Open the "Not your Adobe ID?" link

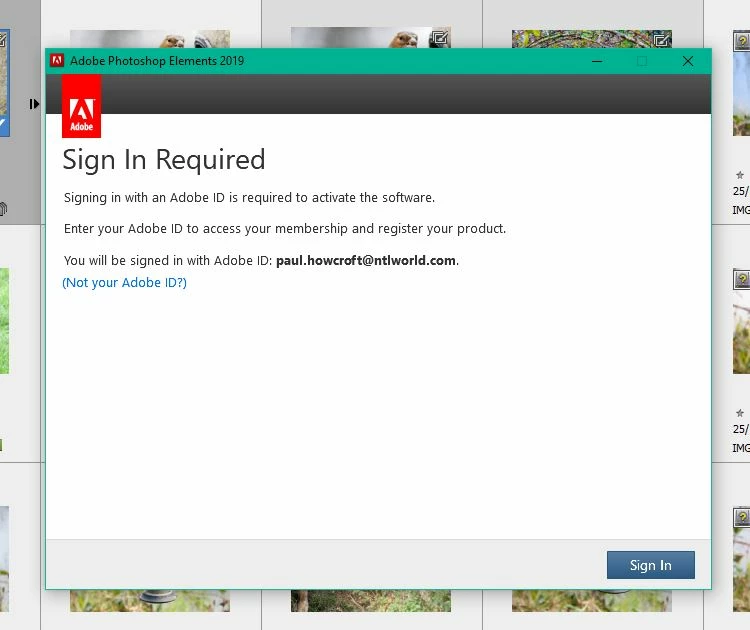tap(124, 283)
